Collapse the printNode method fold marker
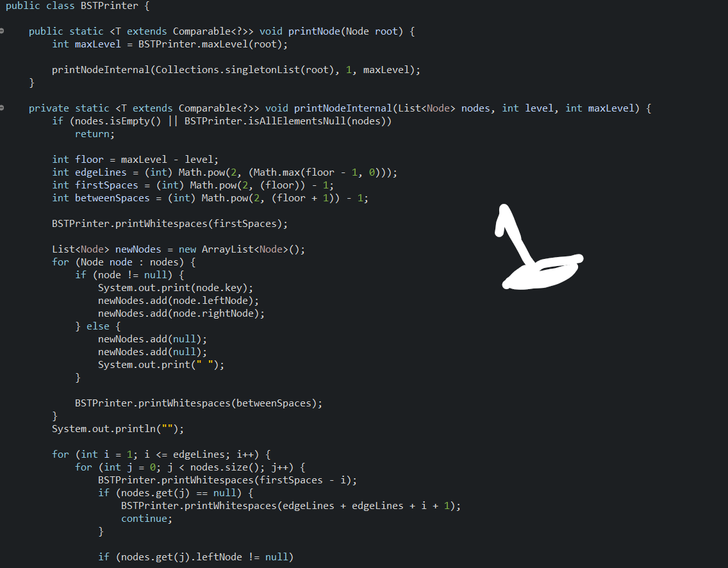728x568 pixels. pos(2,31)
